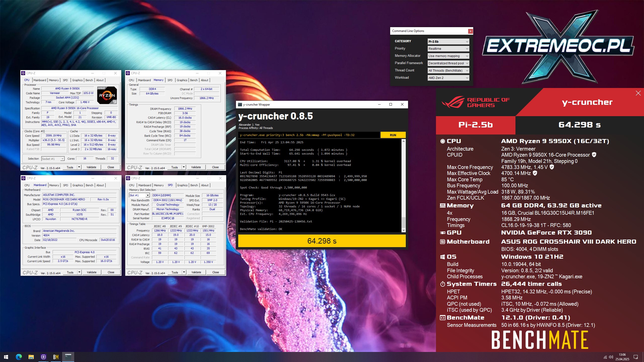This screenshot has height=362, width=644.
Task: Click Part Number BL16G30C15U4R.M16FE1 field
Action: coord(168,214)
